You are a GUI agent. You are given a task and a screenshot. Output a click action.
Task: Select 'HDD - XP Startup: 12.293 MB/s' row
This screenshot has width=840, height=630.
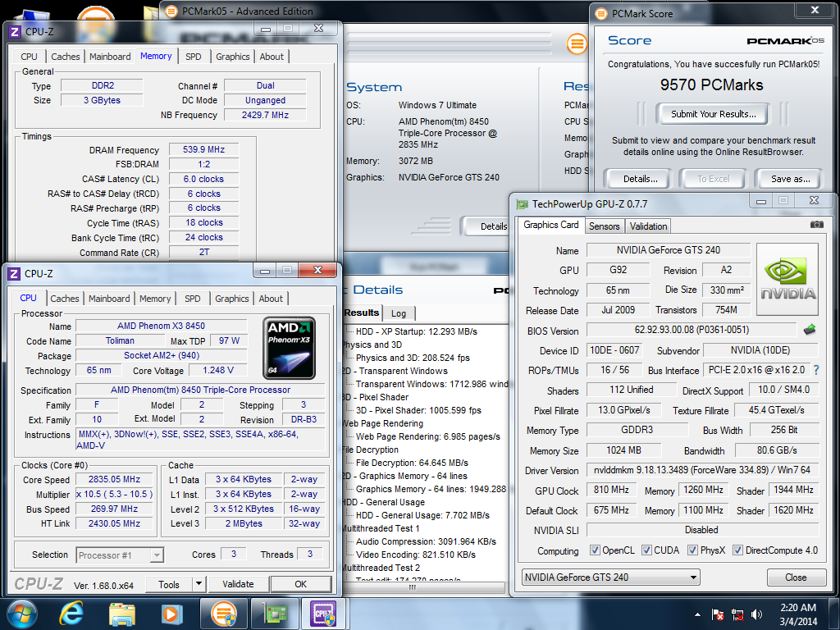(416, 331)
